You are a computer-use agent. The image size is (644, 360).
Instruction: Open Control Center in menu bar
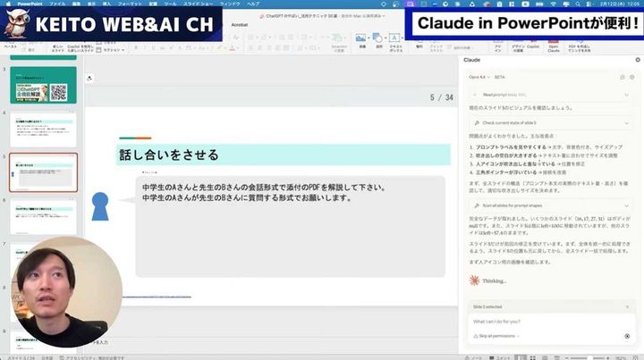[x=589, y=4]
